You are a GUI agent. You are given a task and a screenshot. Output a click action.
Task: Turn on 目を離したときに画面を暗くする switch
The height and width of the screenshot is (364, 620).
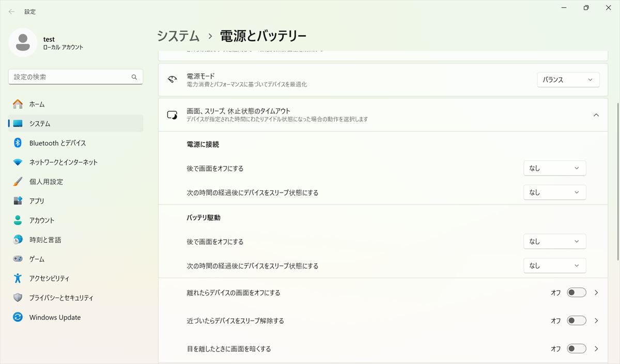click(x=577, y=349)
